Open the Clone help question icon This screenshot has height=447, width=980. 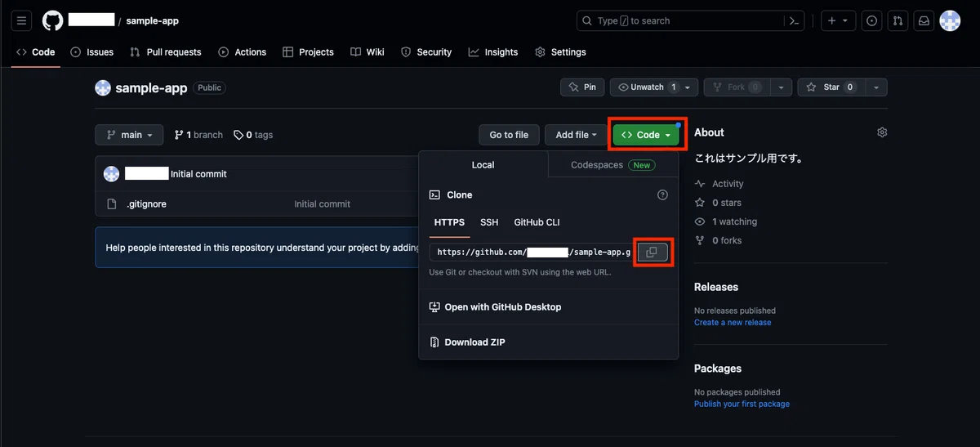(x=662, y=195)
